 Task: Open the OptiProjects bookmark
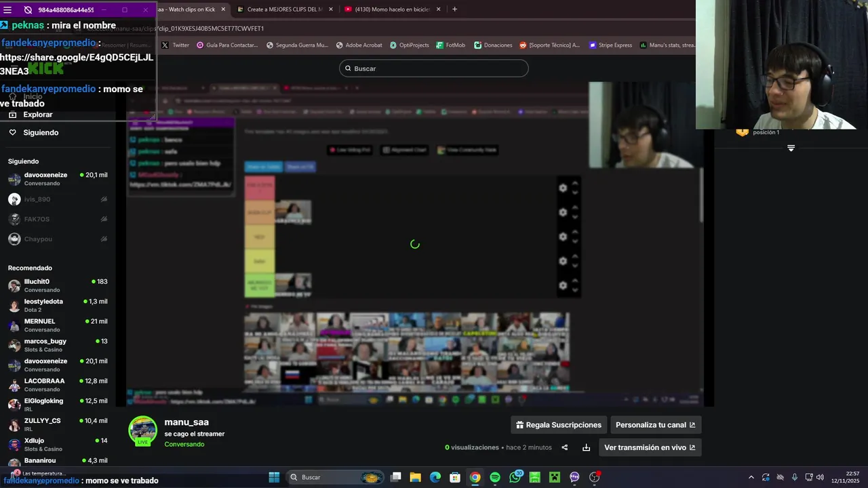click(410, 45)
